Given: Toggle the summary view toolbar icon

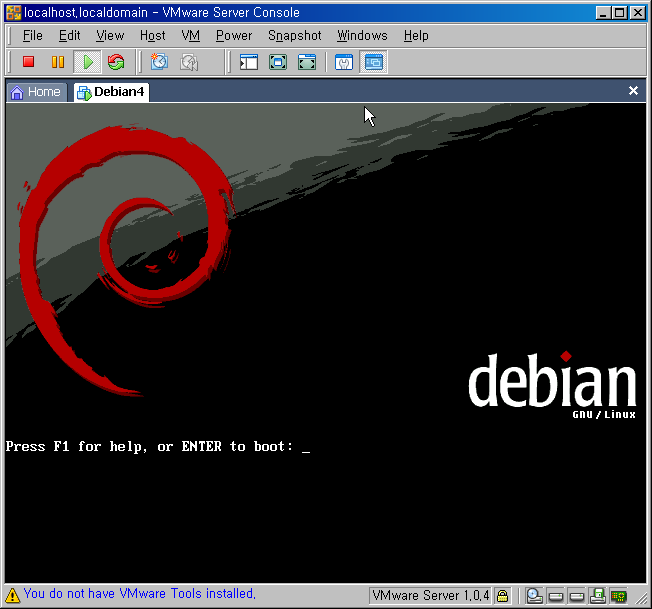Looking at the screenshot, I should 344,62.
